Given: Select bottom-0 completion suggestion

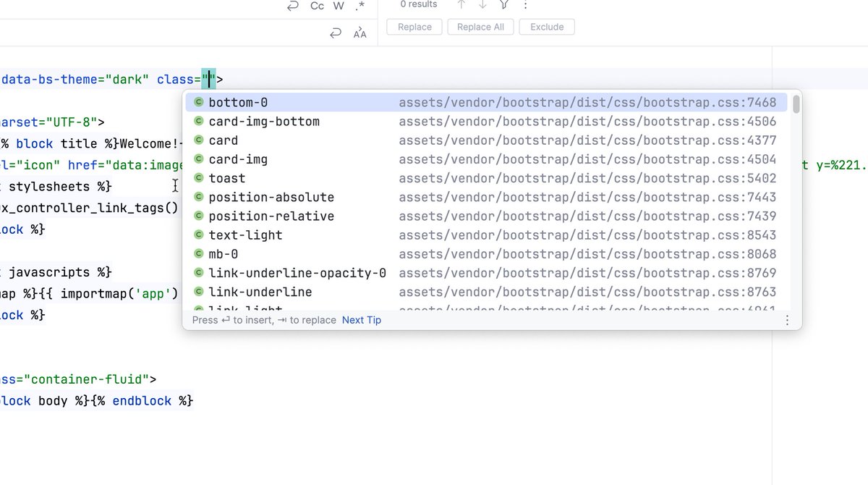Looking at the screenshot, I should pos(488,103).
